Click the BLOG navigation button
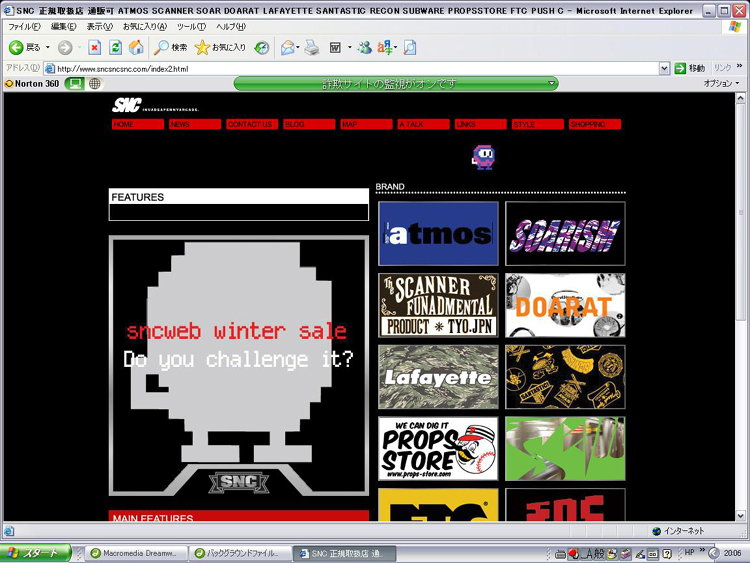The height and width of the screenshot is (563, 750). 309,124
